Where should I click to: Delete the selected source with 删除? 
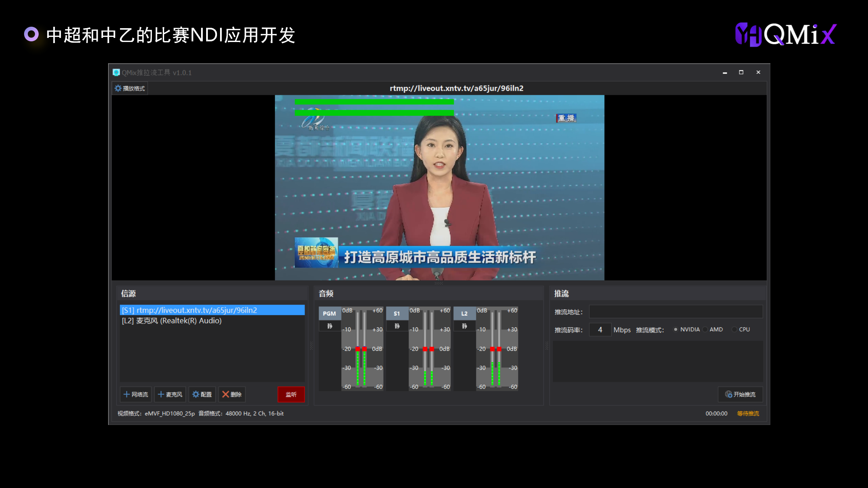pyautogui.click(x=232, y=394)
